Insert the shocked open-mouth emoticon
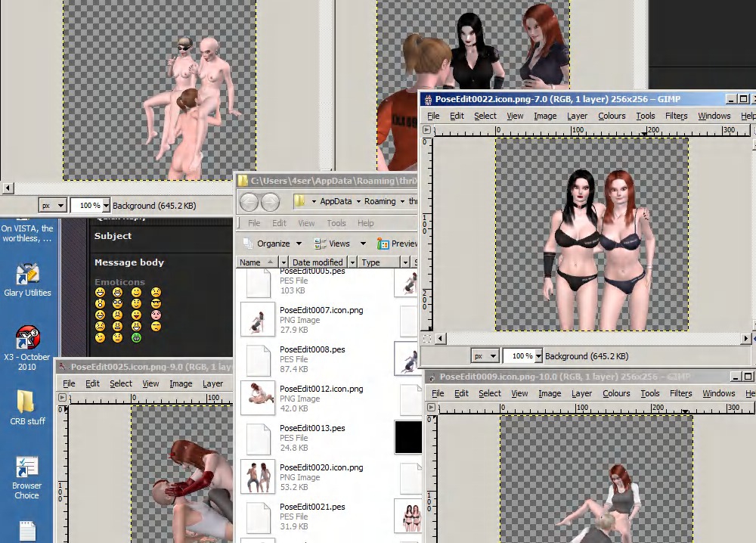The height and width of the screenshot is (543, 756). pyautogui.click(x=100, y=303)
